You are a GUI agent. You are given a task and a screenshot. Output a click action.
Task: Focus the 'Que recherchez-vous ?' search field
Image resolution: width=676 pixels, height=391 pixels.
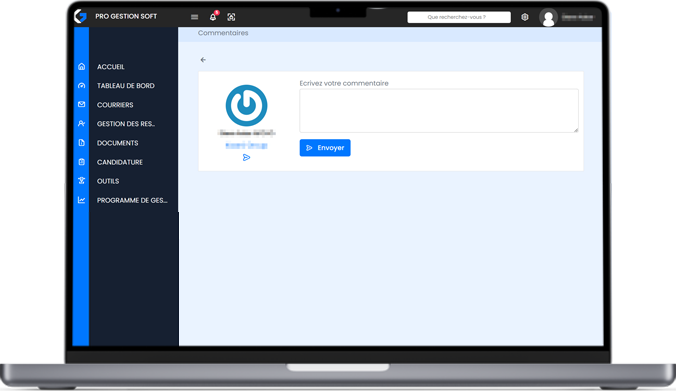pos(459,17)
